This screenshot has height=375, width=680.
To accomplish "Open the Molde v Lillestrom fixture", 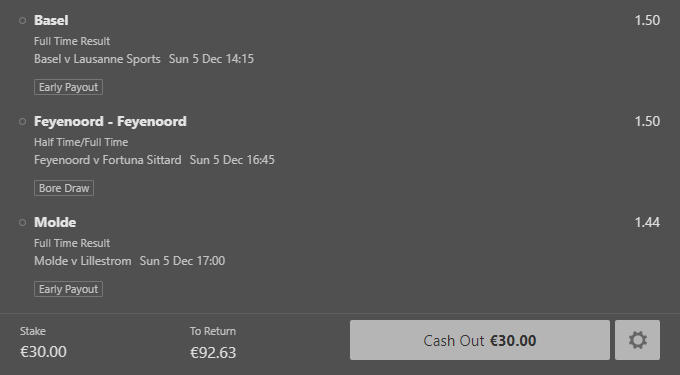I will click(82, 261).
